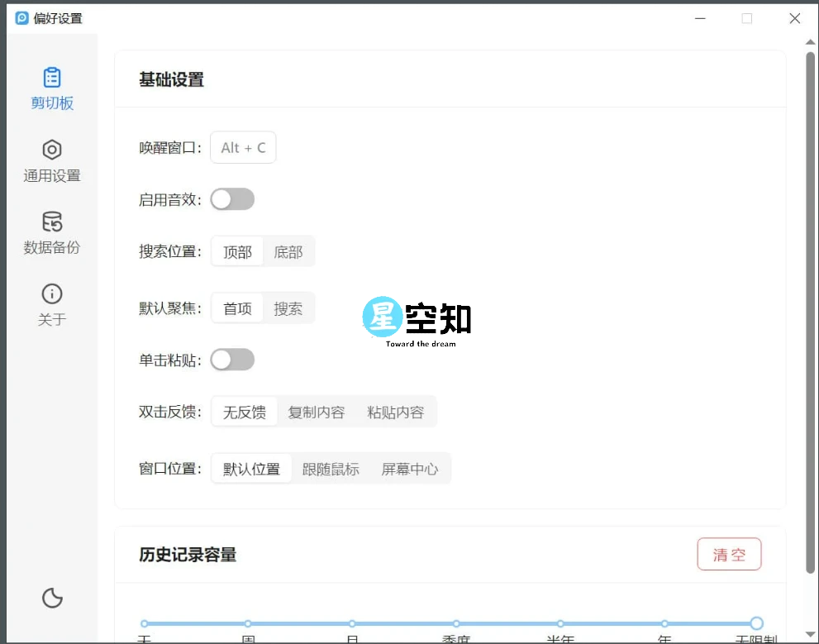Select 搜索 as the 默认聚焦 option
Screen dimensions: 819x644
[288, 308]
